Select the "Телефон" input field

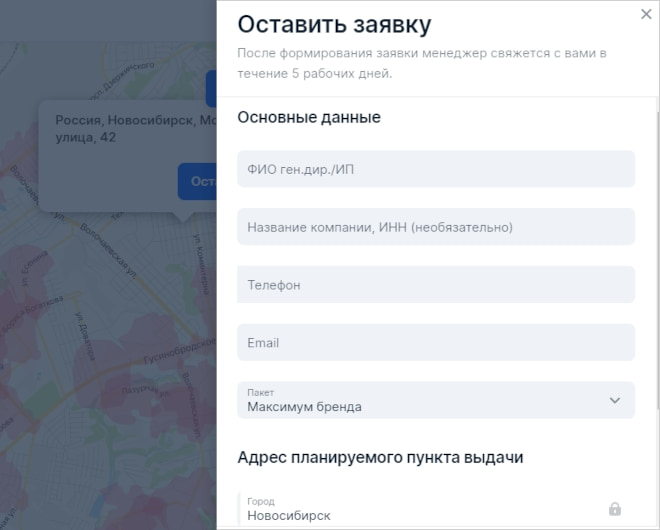point(436,285)
